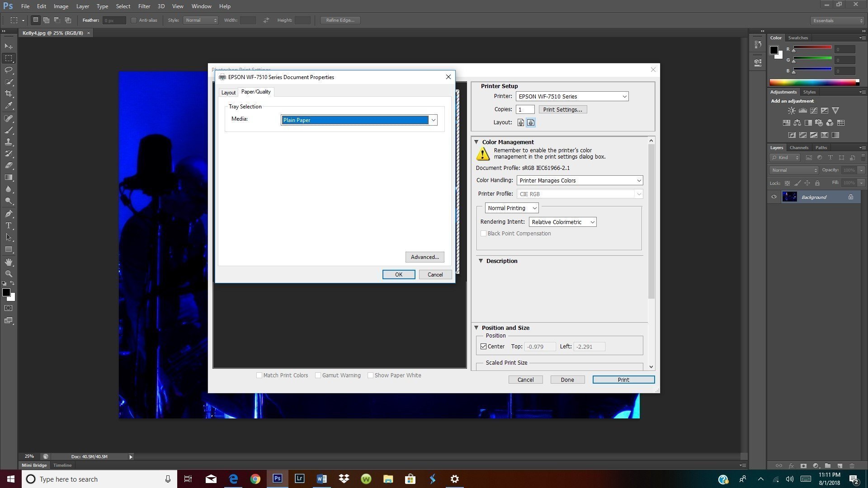This screenshot has height=488, width=868.
Task: Select the Rectangular Marquee tool
Action: [x=9, y=58]
